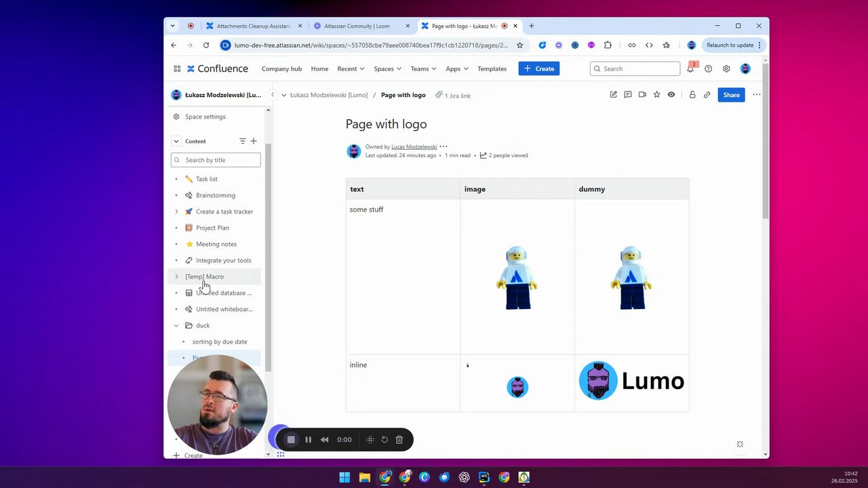
Task: Open Space settings in sidebar
Action: click(205, 117)
